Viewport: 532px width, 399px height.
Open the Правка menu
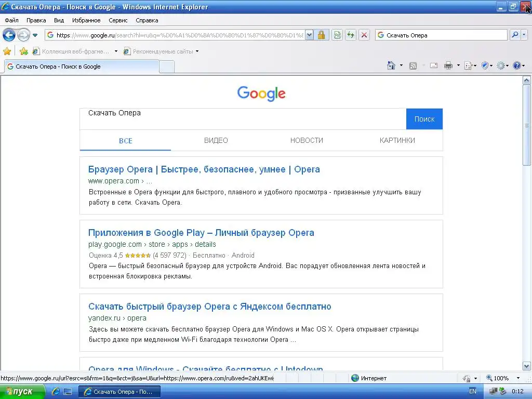36,20
